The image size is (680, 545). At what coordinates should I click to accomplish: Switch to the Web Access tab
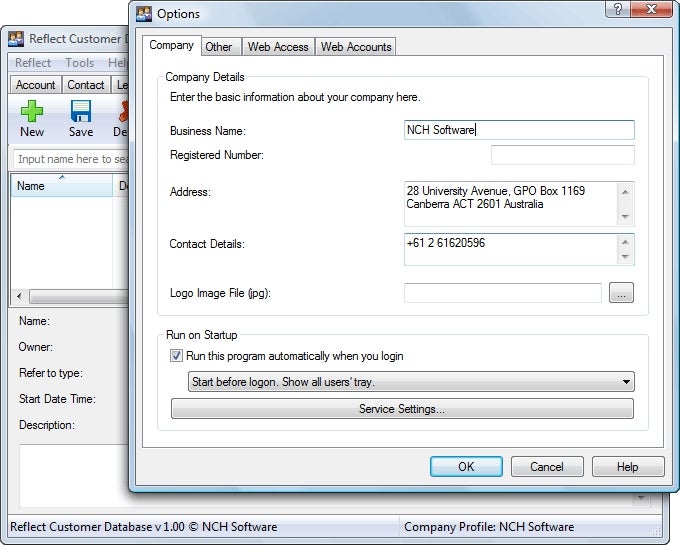tap(278, 47)
